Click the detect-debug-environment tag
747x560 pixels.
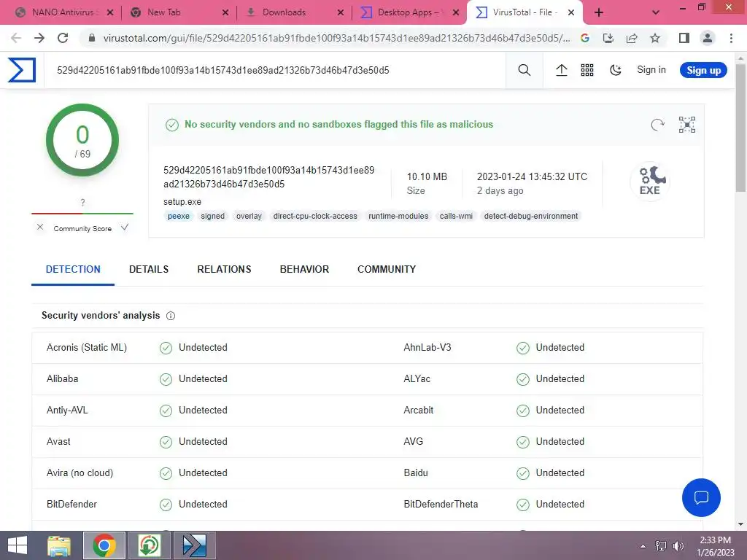click(x=531, y=216)
